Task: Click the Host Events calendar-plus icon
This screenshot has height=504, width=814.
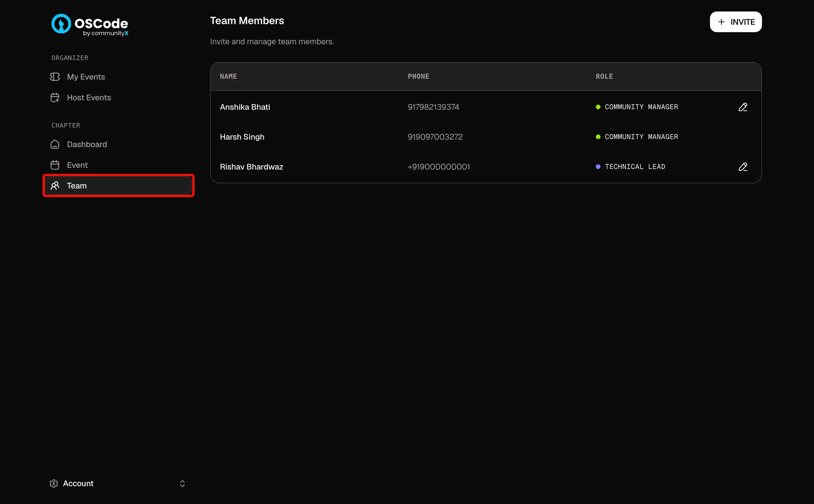Action: (55, 98)
